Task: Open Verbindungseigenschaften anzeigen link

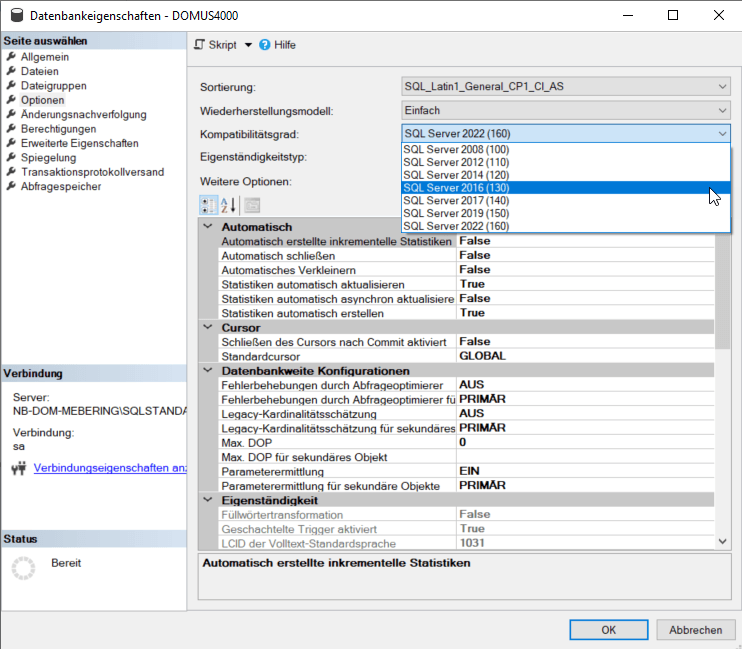Action: (x=110, y=468)
